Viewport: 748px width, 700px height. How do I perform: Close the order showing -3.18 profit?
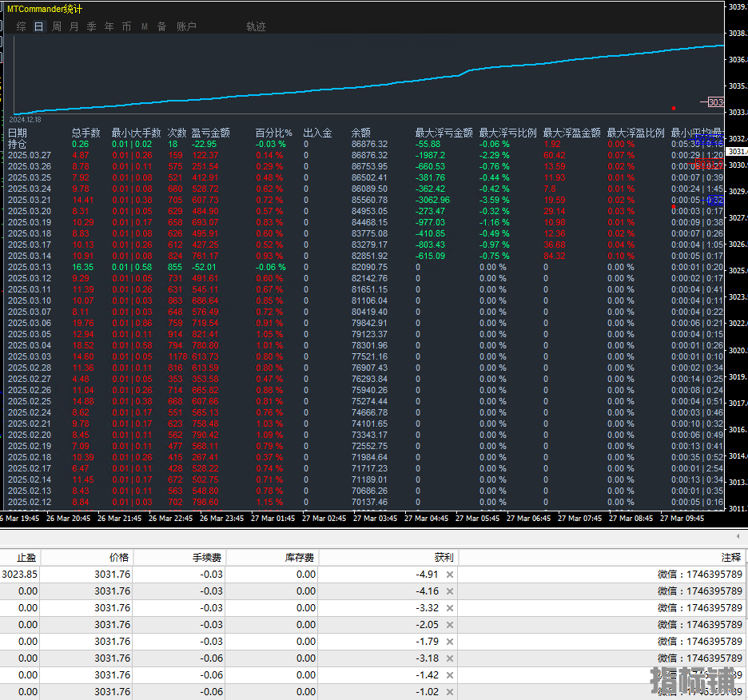pyautogui.click(x=449, y=658)
